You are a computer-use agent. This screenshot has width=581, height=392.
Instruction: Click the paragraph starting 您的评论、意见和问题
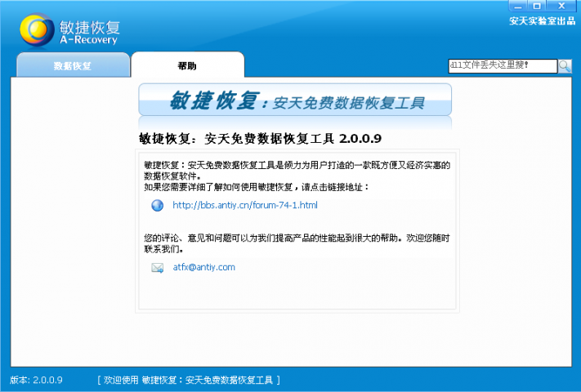coord(297,243)
